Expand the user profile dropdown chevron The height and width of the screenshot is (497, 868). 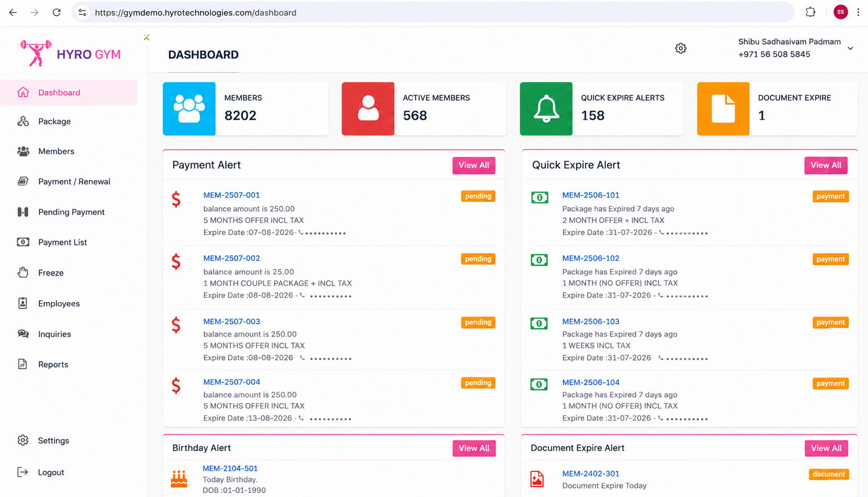click(x=851, y=48)
